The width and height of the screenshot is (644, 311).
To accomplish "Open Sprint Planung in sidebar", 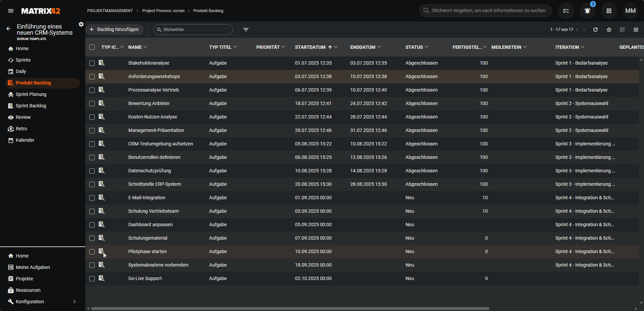I will (x=31, y=94).
